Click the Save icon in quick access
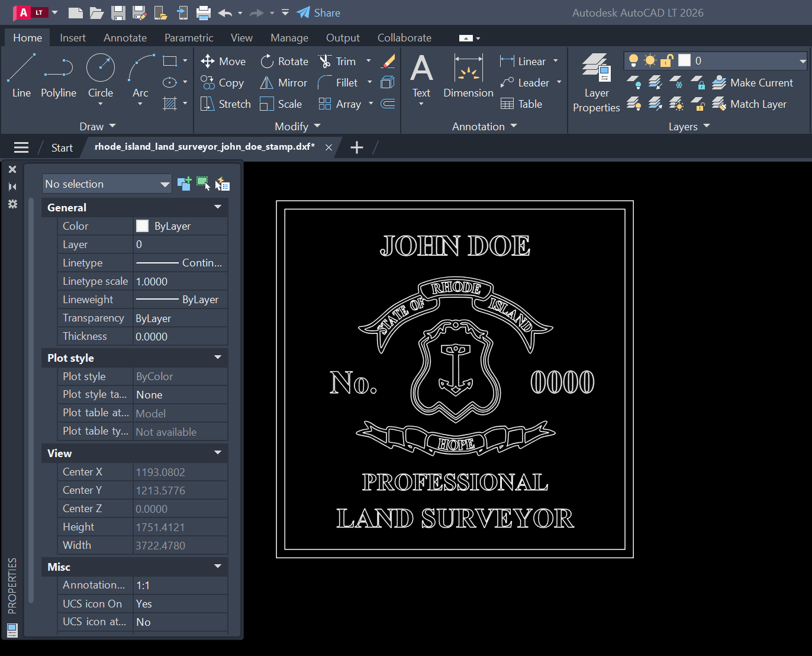 click(x=118, y=12)
